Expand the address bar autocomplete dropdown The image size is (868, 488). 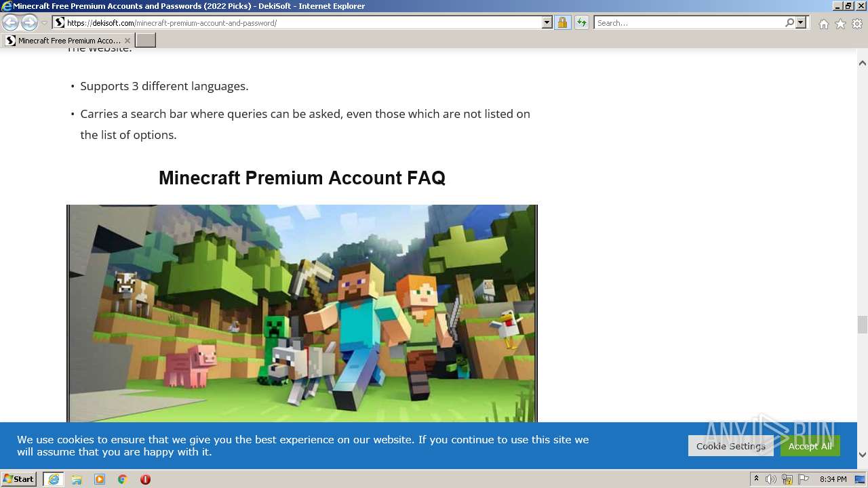(547, 23)
